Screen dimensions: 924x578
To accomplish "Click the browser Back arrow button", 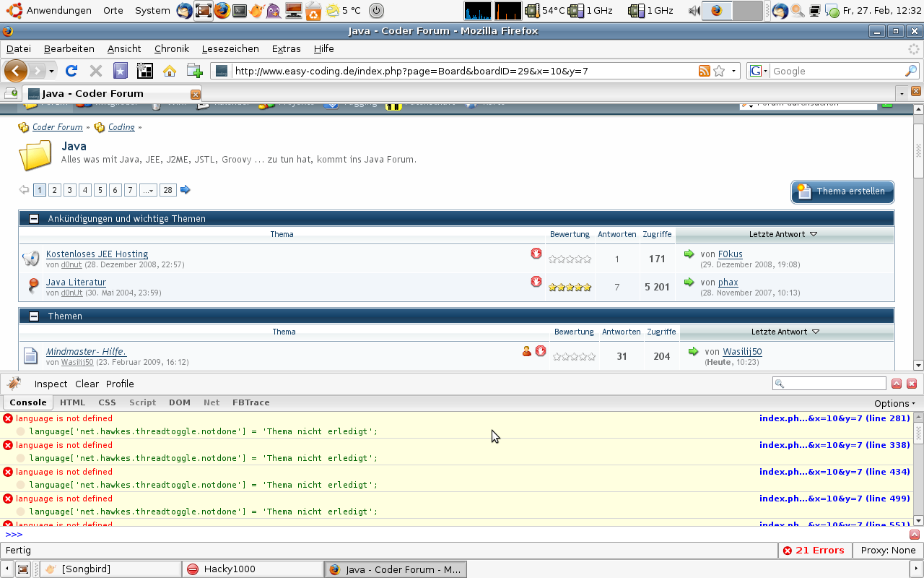I will click(16, 71).
